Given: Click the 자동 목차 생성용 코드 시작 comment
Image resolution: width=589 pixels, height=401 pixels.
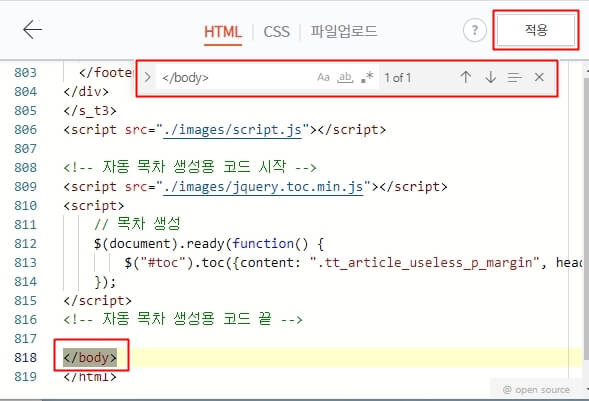Looking at the screenshot, I should [x=190, y=167].
